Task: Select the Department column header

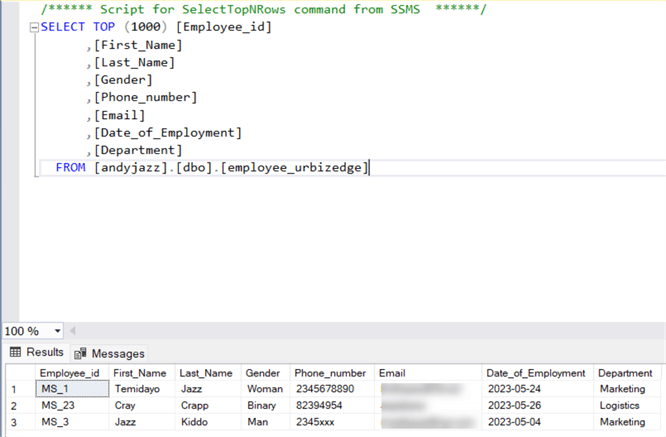Action: (625, 373)
